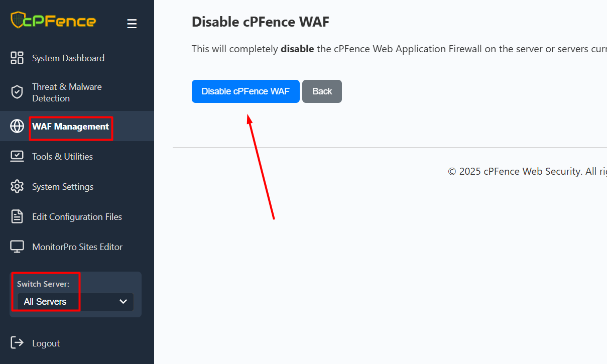This screenshot has width=607, height=364.
Task: Click the Edit Configuration Files document icon
Action: coord(17,216)
